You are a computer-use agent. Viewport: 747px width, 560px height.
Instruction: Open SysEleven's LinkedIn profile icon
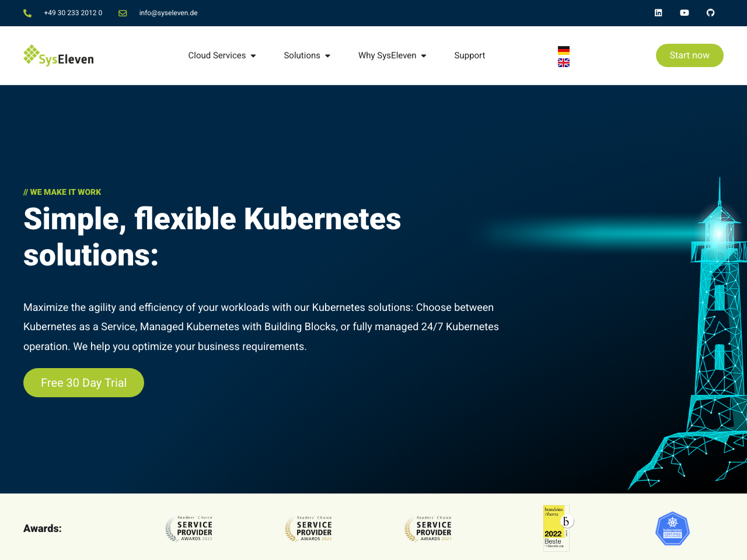pos(657,12)
